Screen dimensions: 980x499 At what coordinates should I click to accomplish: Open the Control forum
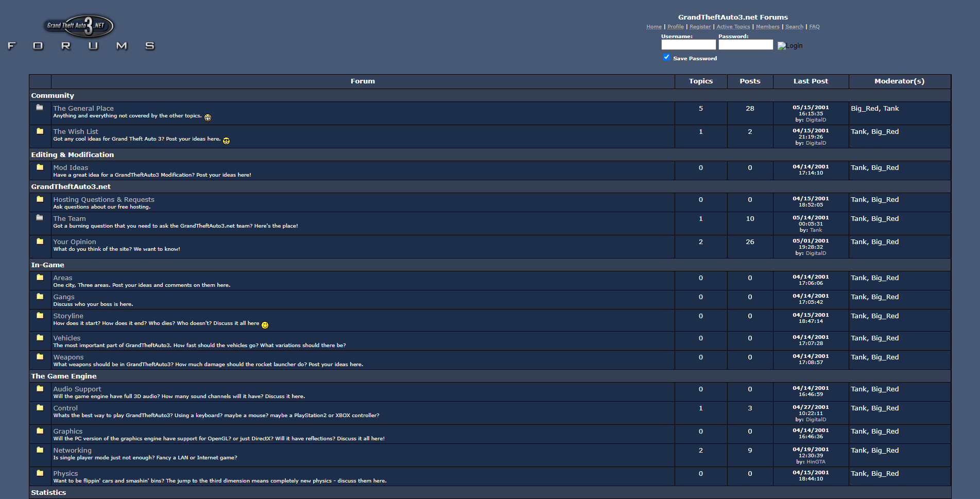(65, 408)
